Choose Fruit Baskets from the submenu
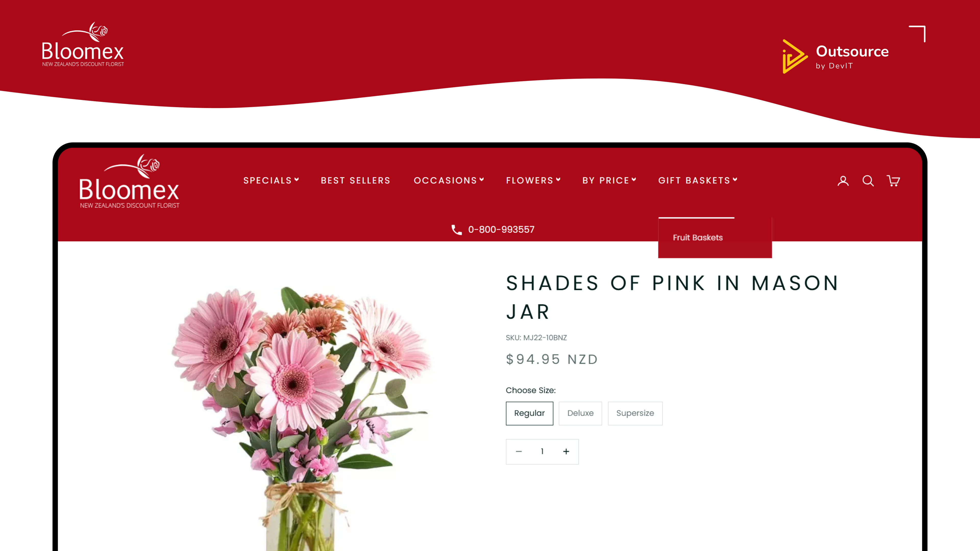The width and height of the screenshot is (980, 551). coord(698,238)
